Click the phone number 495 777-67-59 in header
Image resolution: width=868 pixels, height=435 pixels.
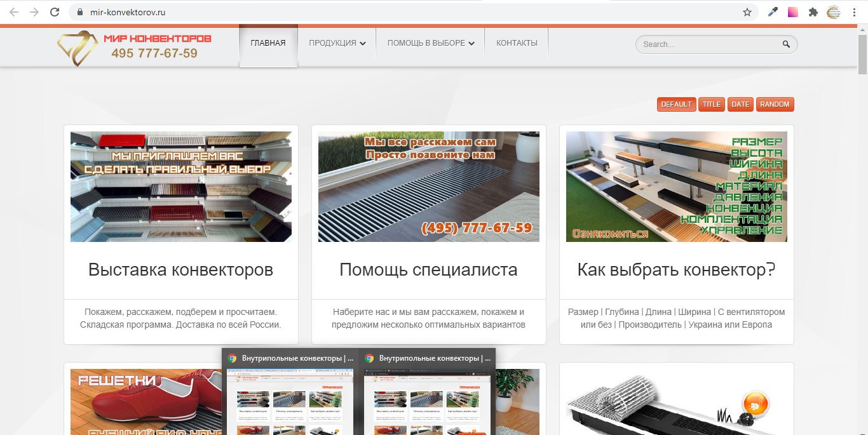154,53
